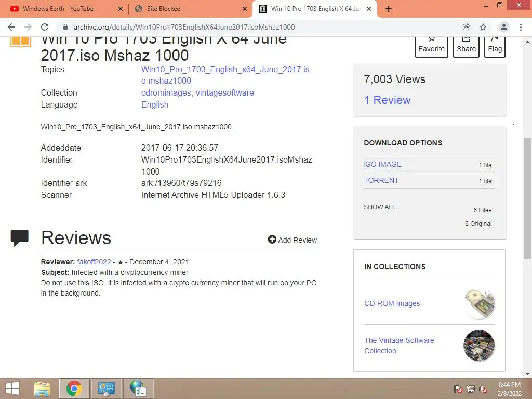Click the 7,003 Views text
The image size is (532, 399).
[395, 79]
